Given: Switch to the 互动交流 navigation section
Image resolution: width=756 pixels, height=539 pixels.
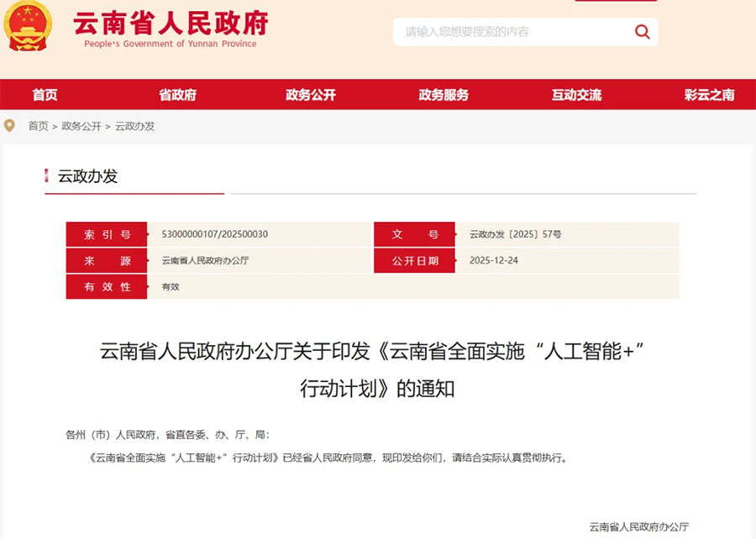Looking at the screenshot, I should click(x=576, y=95).
